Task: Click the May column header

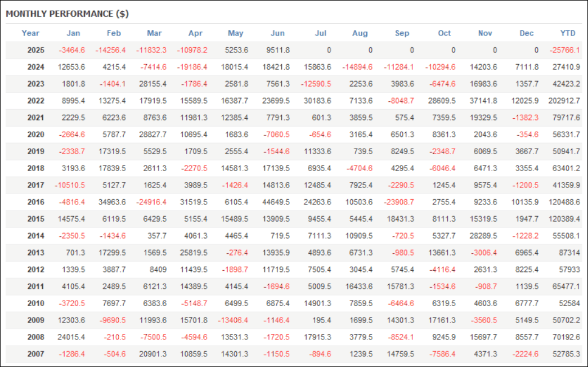Action: click(236, 33)
